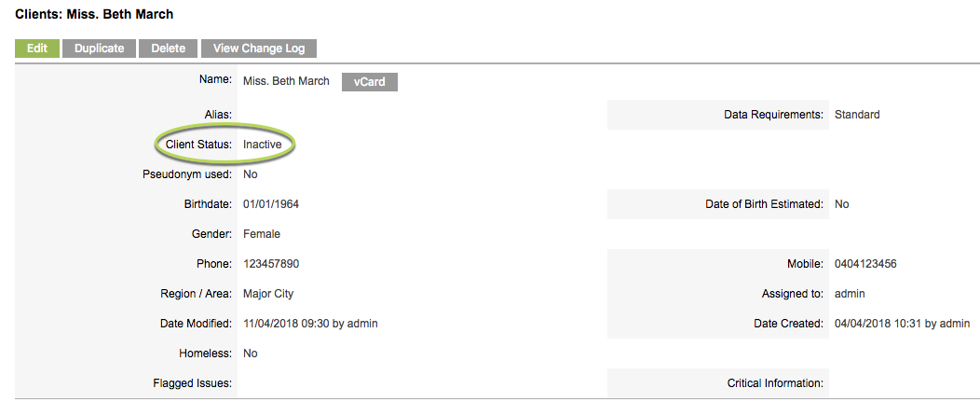Click the Flagged Issues label
Image resolution: width=980 pixels, height=402 pixels.
(x=193, y=383)
